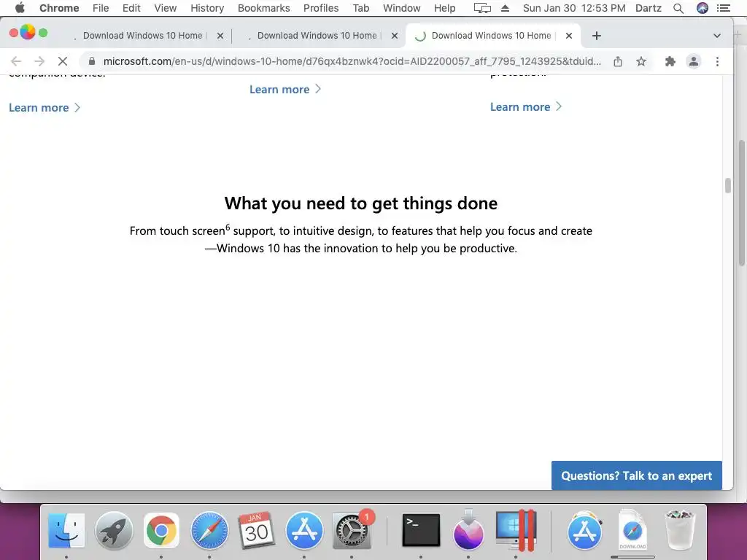
Task: Open the Applications folder stack in the Dock
Action: pos(585,530)
